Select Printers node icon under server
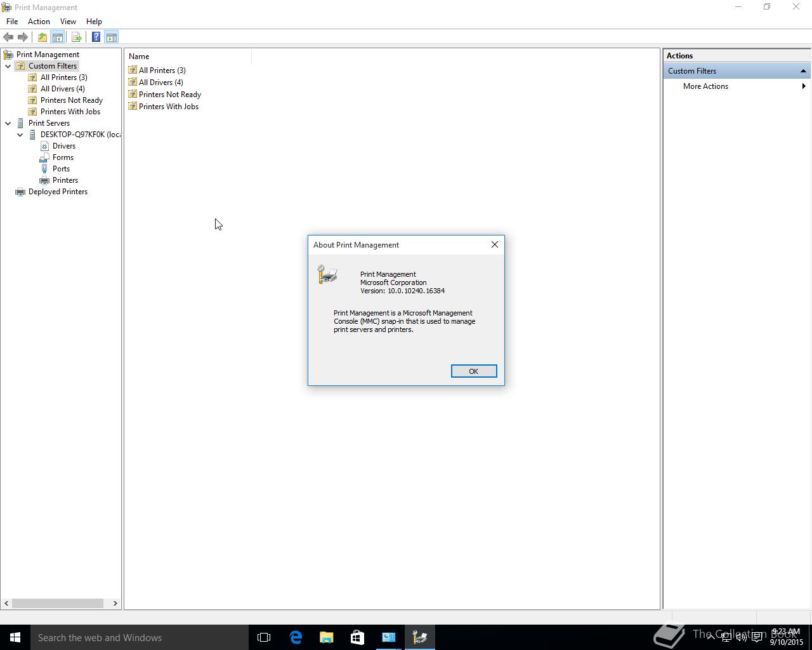812x650 pixels. 44,180
